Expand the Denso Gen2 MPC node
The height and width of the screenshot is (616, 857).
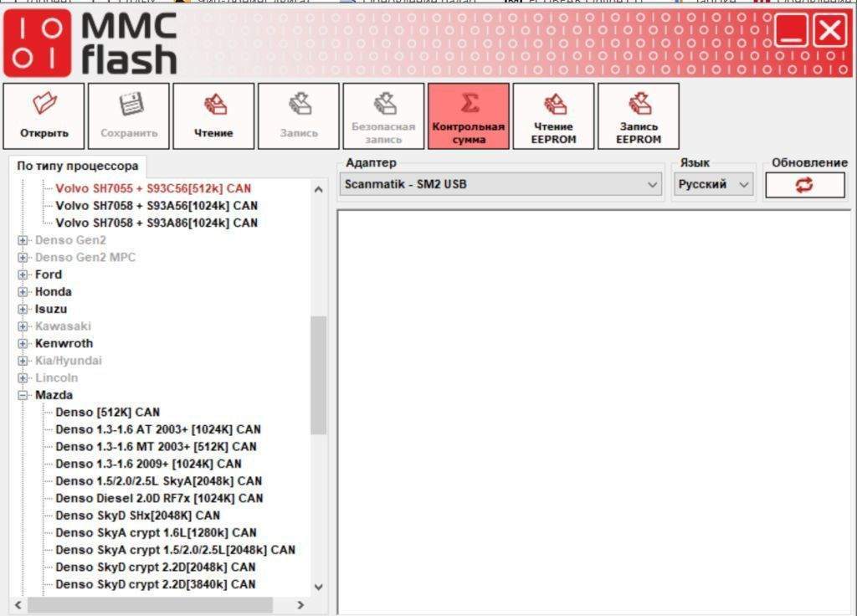tap(23, 258)
